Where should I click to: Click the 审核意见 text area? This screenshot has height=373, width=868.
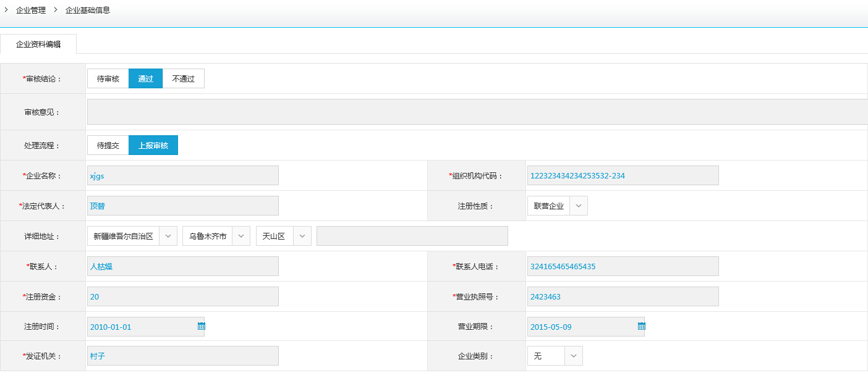pyautogui.click(x=476, y=112)
